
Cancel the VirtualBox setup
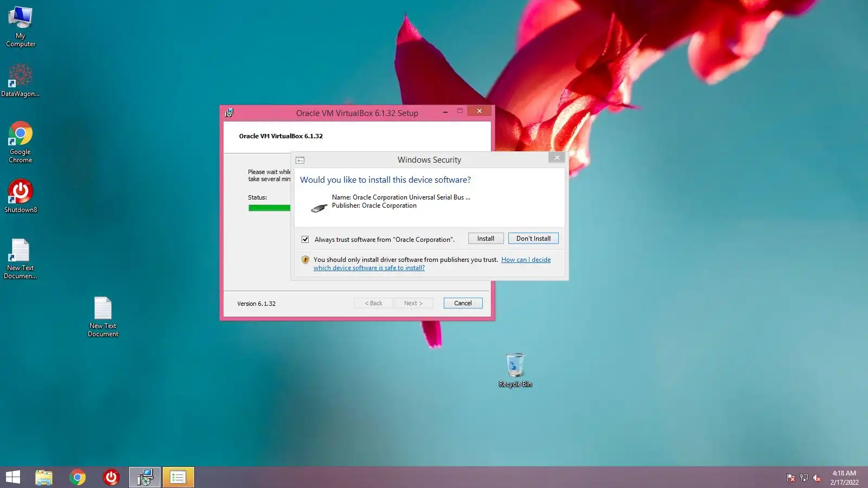463,303
